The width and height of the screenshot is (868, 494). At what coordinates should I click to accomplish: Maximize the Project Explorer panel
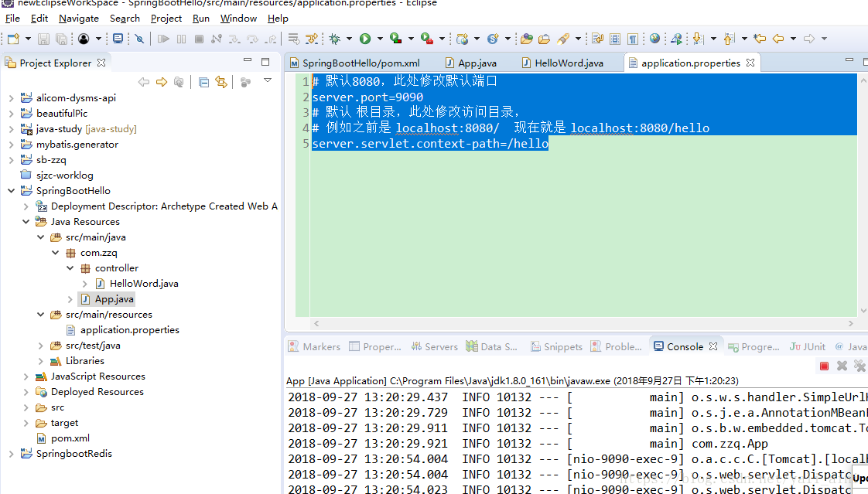pyautogui.click(x=265, y=61)
